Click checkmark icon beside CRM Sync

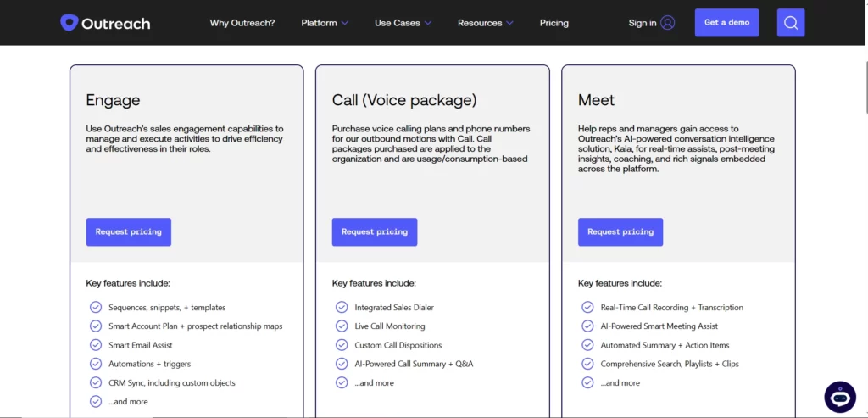(x=96, y=382)
